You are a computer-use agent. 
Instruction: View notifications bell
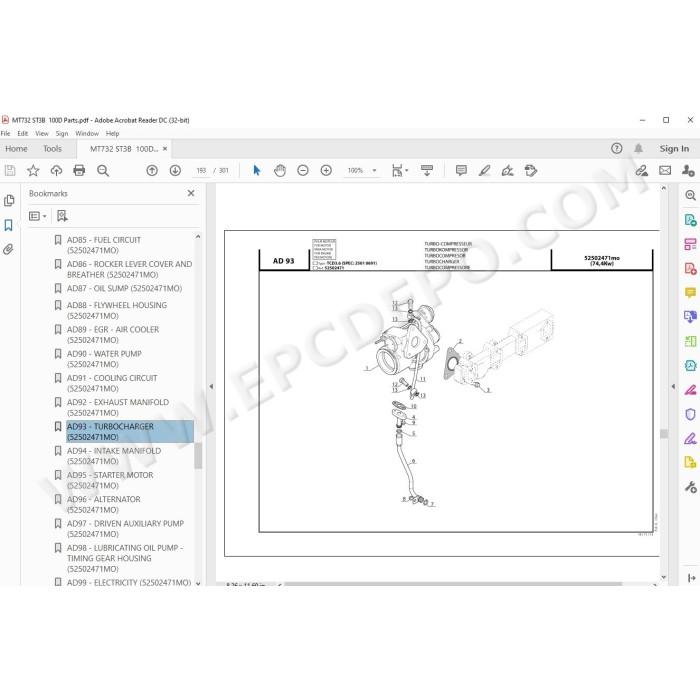point(638,149)
